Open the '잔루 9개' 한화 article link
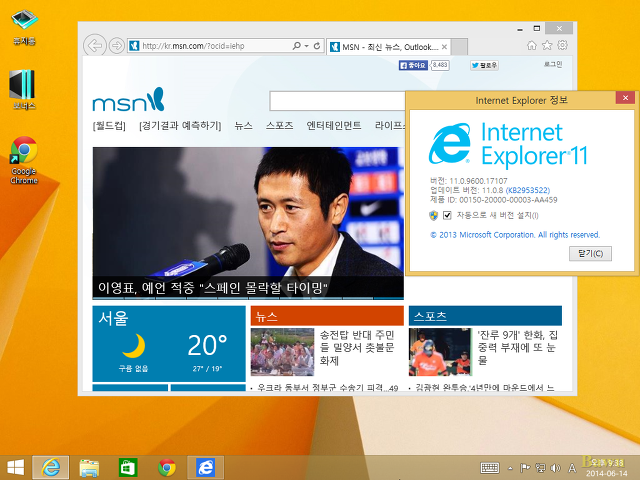This screenshot has height=480, width=640. coord(518,348)
